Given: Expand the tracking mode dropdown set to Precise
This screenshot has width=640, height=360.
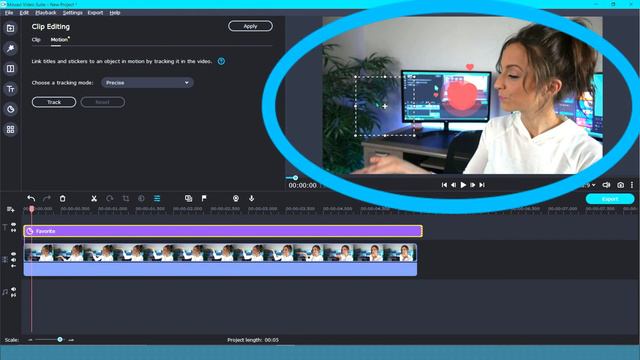Looking at the screenshot, I should [147, 82].
